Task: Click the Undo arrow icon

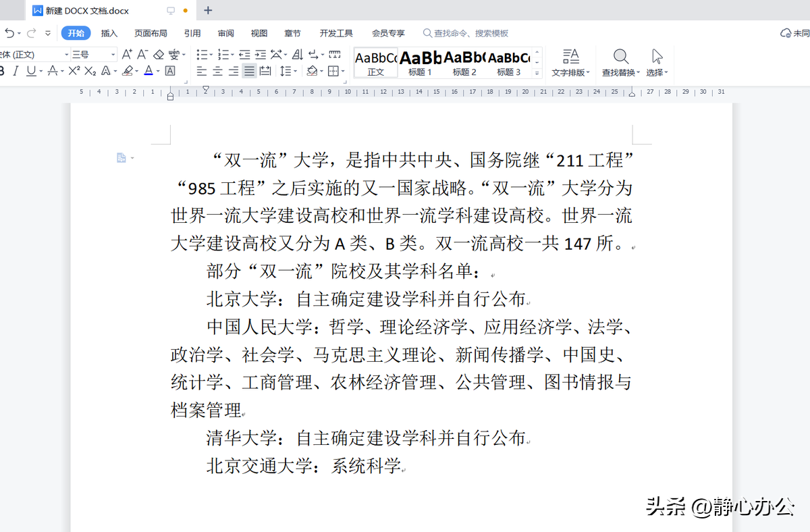Action: pyautogui.click(x=9, y=33)
